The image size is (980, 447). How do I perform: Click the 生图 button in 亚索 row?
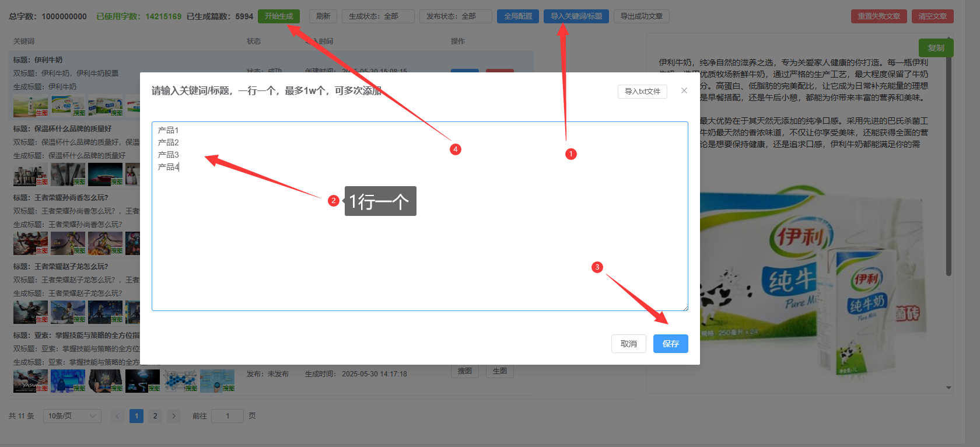coord(500,371)
